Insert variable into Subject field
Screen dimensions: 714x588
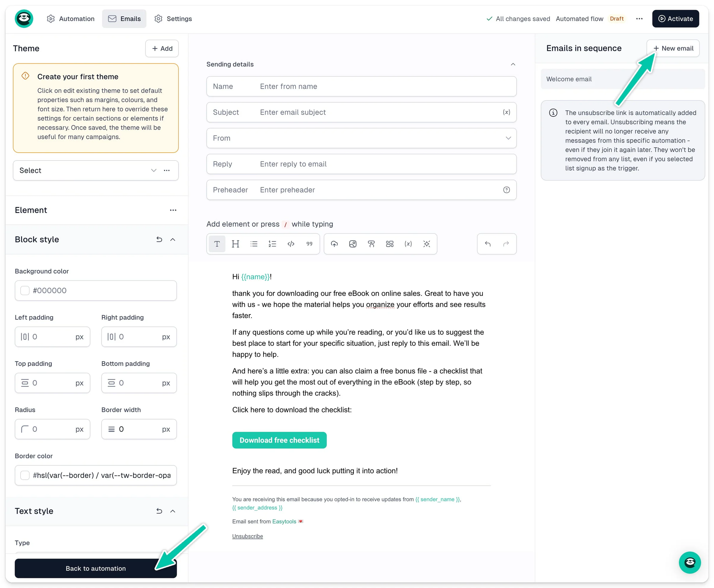coord(506,112)
